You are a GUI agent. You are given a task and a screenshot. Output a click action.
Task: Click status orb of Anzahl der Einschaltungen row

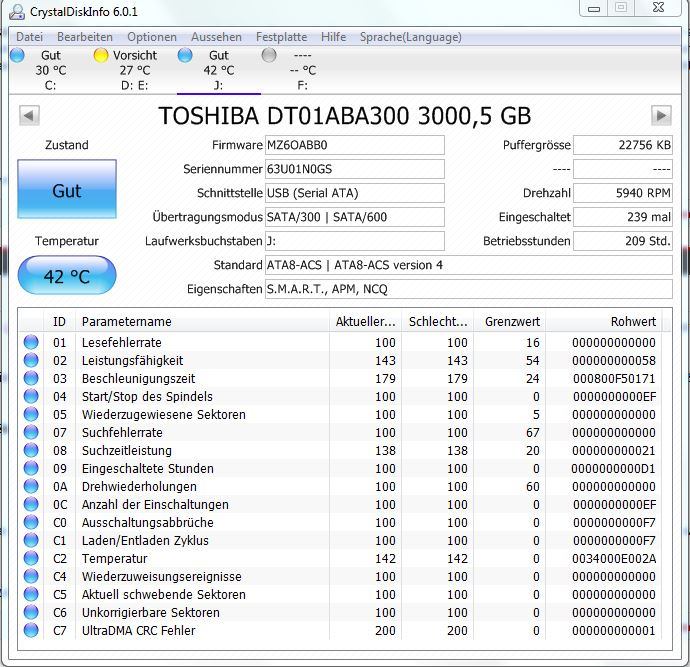click(x=31, y=505)
